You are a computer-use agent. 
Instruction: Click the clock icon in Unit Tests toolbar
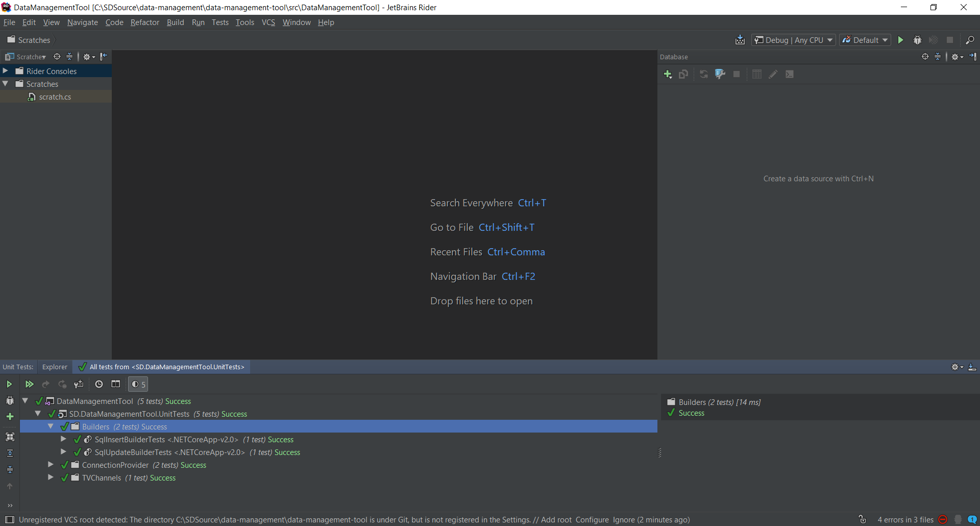click(99, 384)
